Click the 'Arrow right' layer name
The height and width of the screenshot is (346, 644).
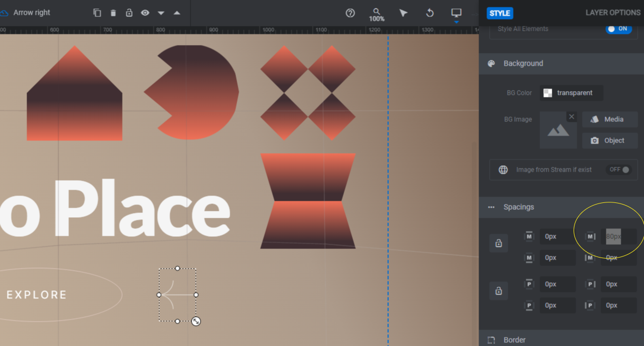coord(32,13)
